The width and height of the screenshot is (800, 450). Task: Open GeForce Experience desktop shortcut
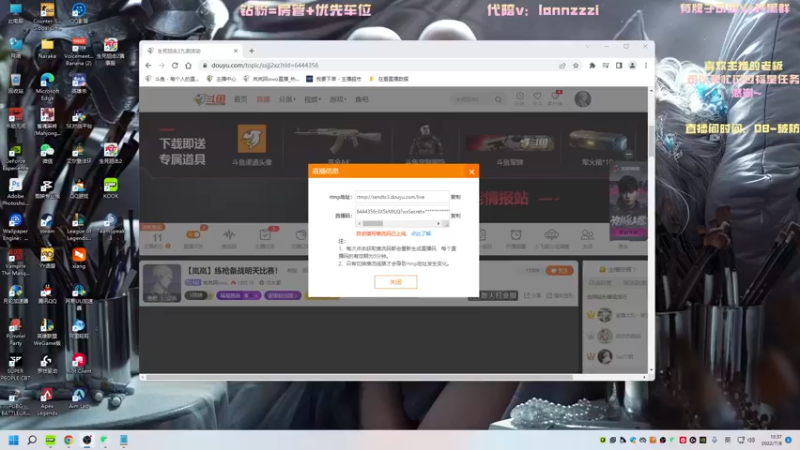[x=15, y=157]
